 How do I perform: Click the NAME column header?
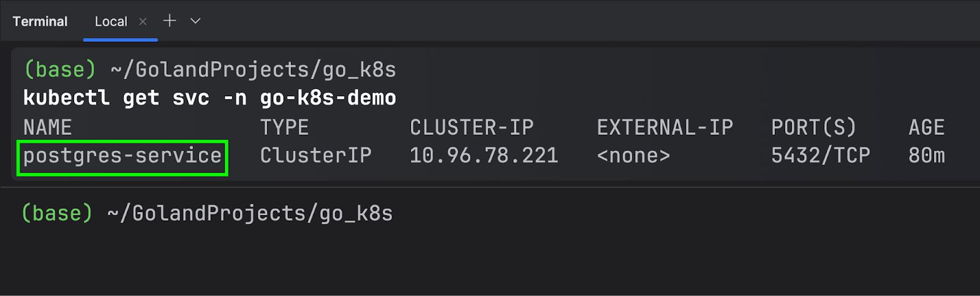[47, 127]
